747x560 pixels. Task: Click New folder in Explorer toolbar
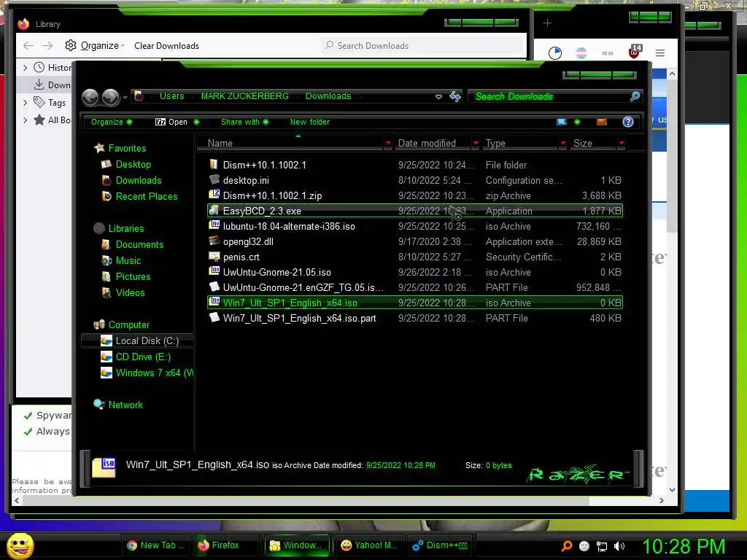pyautogui.click(x=309, y=122)
